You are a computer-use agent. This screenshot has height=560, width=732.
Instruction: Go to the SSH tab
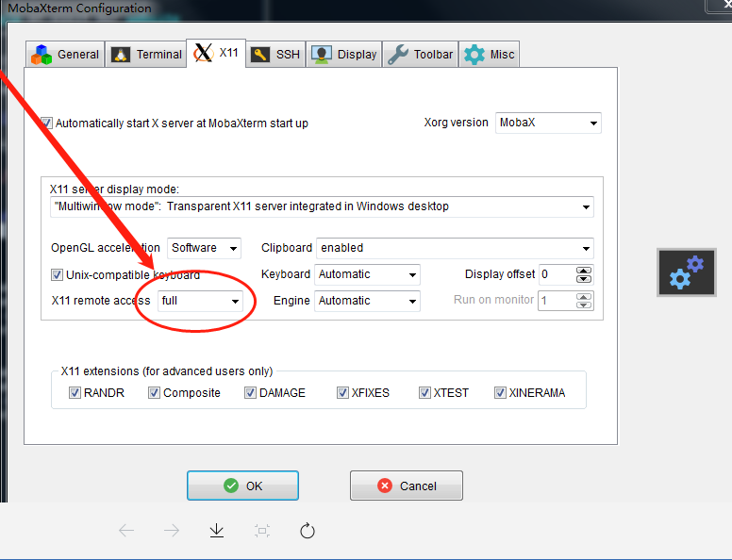(x=275, y=55)
